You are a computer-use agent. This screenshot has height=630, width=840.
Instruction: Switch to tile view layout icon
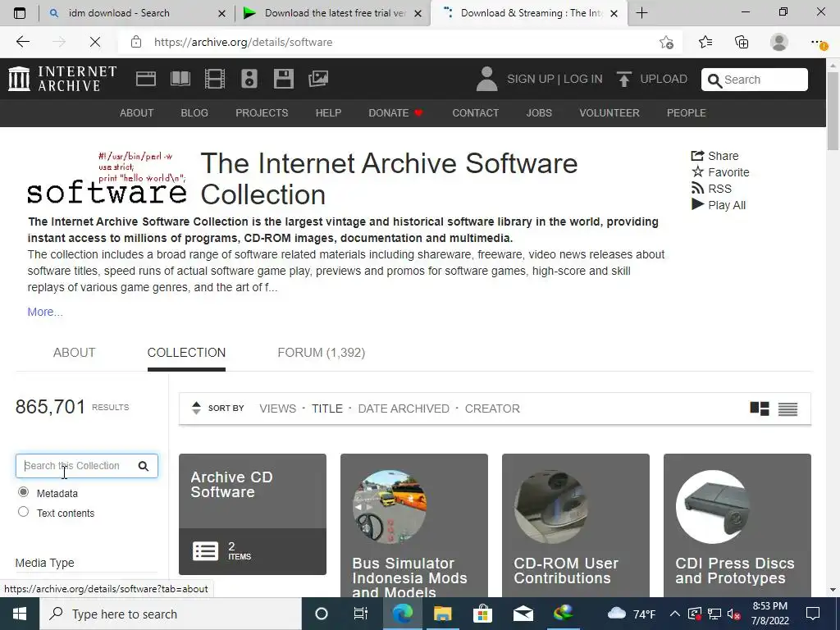[x=759, y=409]
